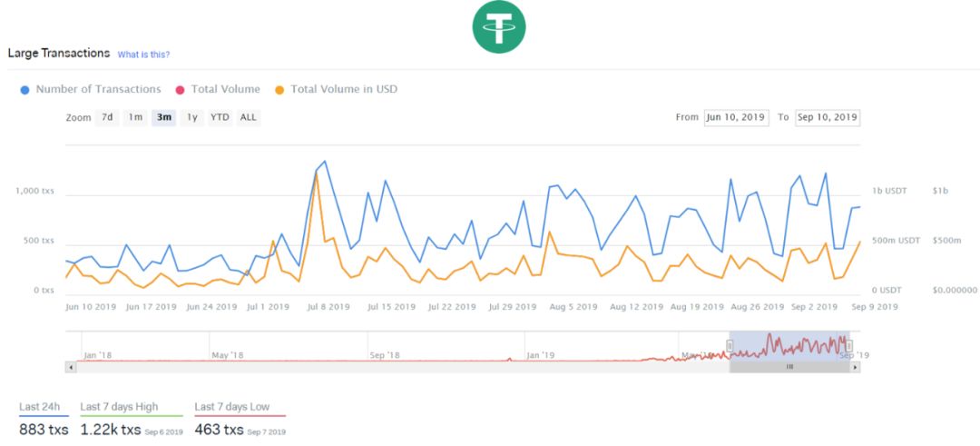980x446 pixels.
Task: Click the navigator scrollbar left arrow
Action: pos(70,367)
